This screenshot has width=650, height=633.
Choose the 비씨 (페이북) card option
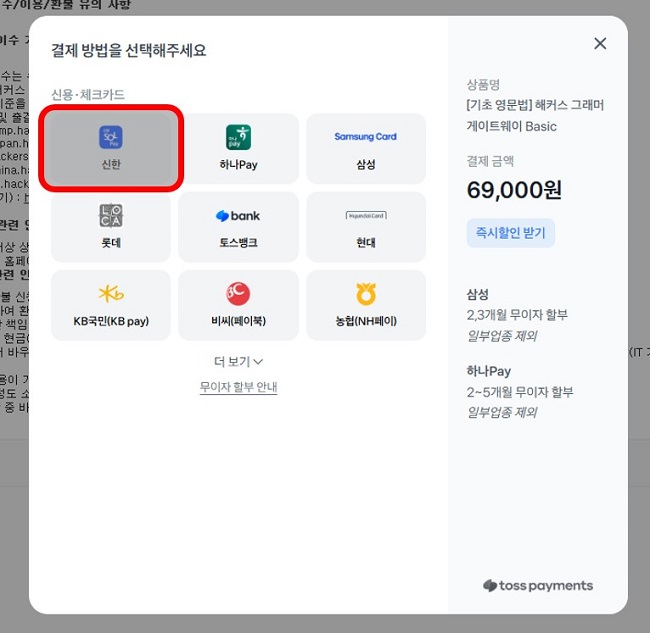(x=238, y=305)
